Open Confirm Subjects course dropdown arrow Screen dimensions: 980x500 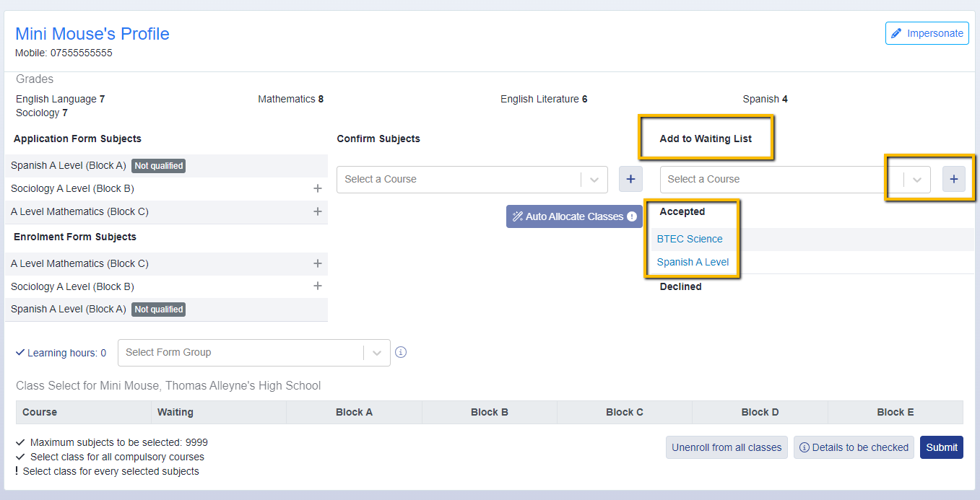coord(594,180)
